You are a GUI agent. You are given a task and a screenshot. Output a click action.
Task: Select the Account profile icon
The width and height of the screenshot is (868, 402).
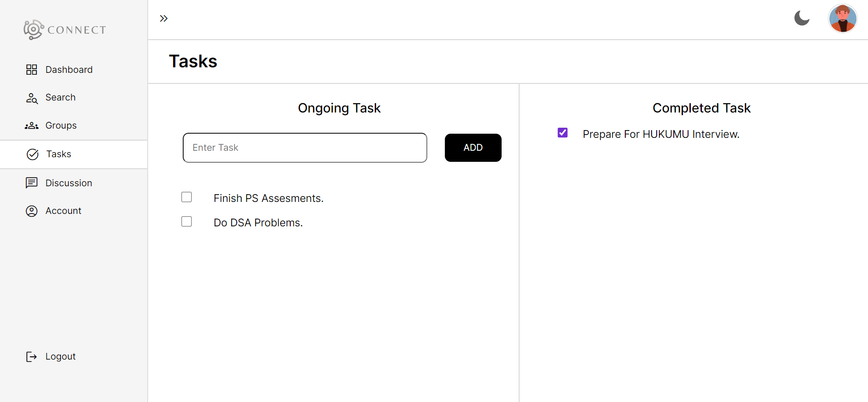pyautogui.click(x=31, y=211)
